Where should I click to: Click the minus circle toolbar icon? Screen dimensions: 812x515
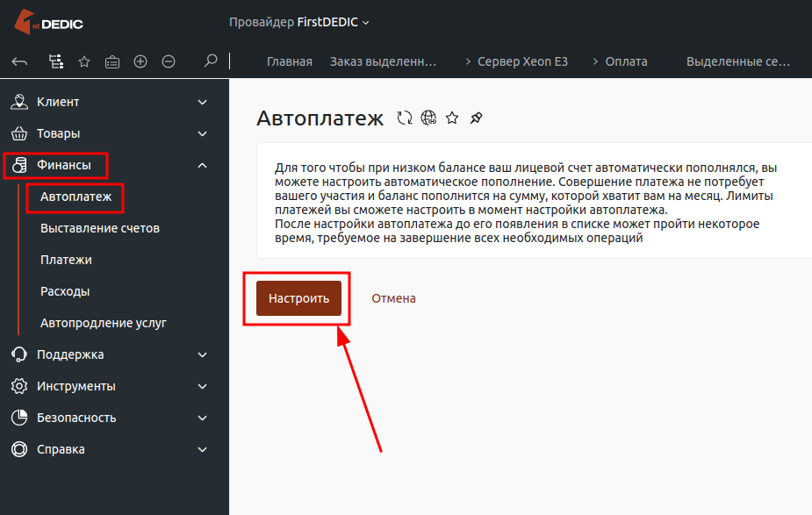(x=169, y=61)
